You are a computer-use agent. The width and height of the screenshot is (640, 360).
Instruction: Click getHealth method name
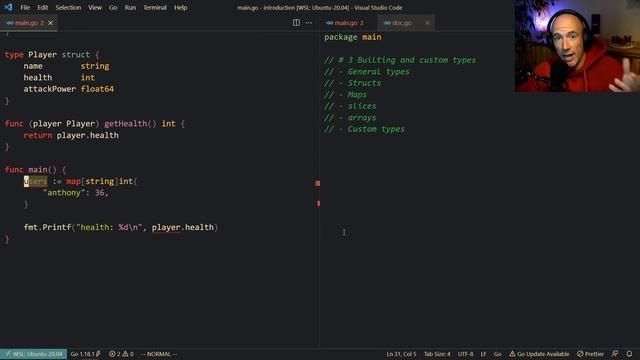click(x=125, y=124)
